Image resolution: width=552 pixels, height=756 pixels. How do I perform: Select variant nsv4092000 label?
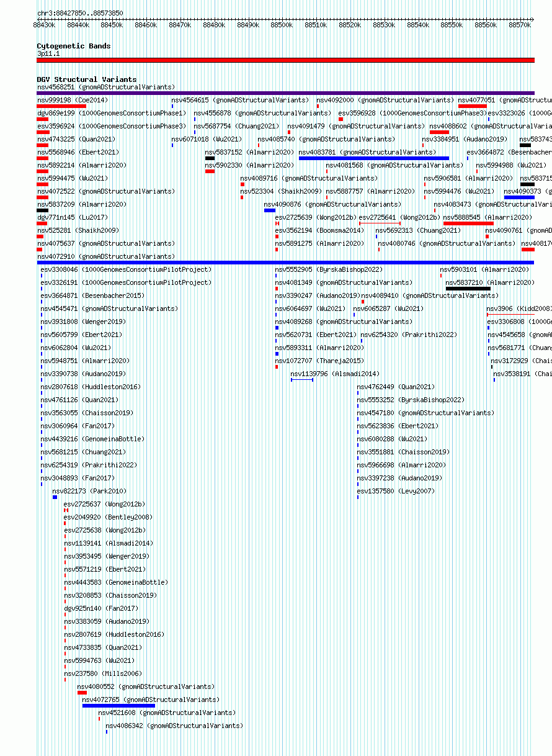coord(385,100)
